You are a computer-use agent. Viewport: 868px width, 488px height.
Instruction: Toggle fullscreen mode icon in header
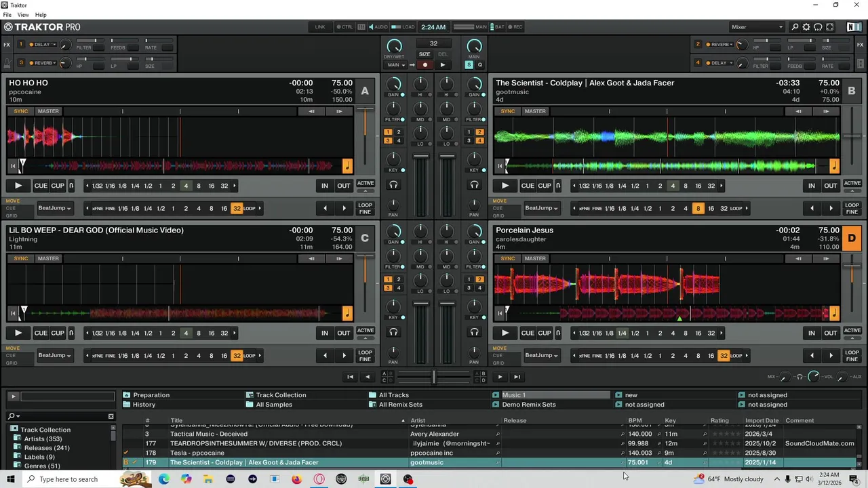(829, 27)
